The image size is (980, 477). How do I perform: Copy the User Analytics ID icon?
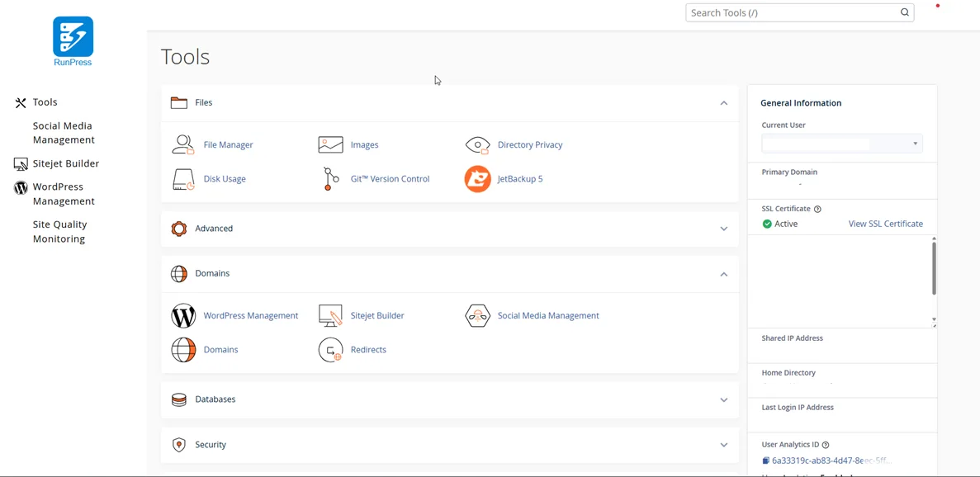(x=765, y=460)
